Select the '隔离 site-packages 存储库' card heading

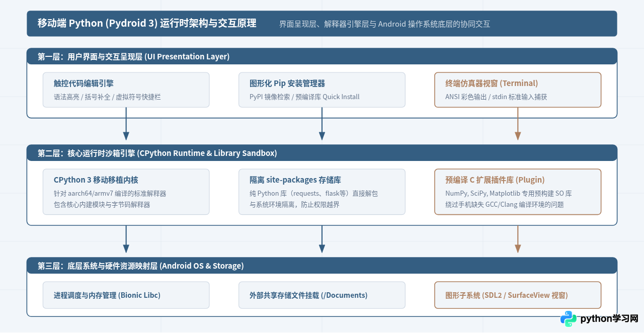tap(295, 180)
